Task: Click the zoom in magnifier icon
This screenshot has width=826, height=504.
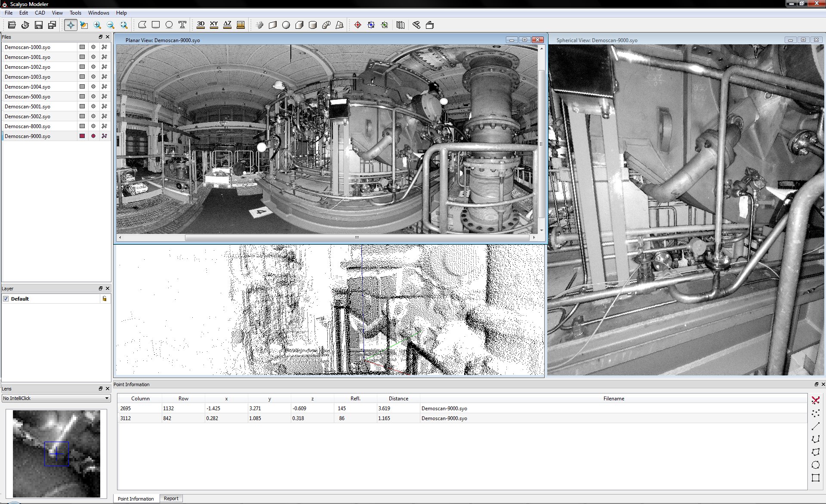Action: 97,25
